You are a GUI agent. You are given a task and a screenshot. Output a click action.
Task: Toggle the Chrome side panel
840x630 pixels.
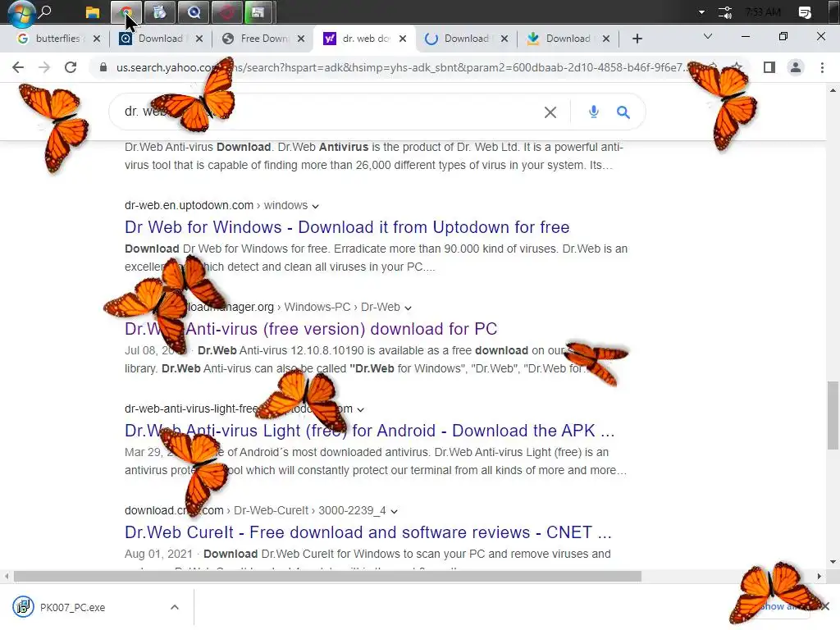(x=769, y=67)
